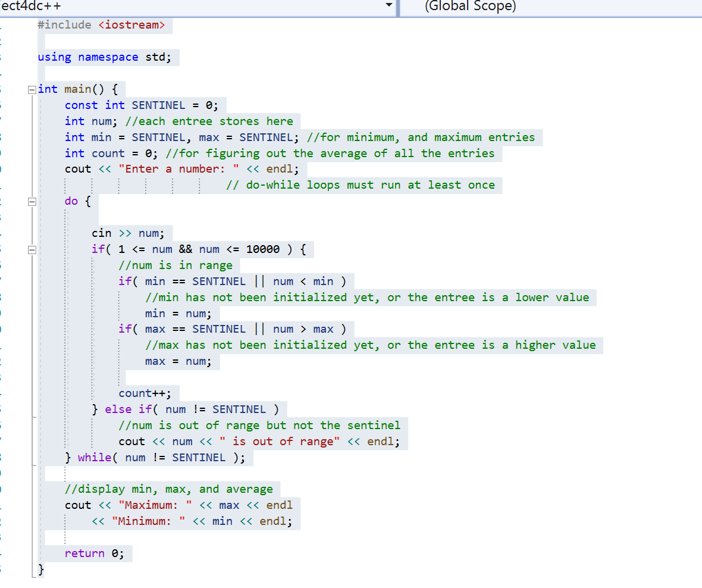This screenshot has width=702, height=588.
Task: Click the 'int main() {' declaration
Action: tap(78, 89)
